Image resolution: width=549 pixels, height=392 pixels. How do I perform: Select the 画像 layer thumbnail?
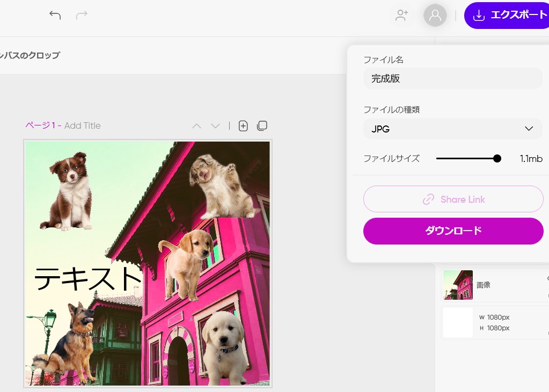(458, 285)
